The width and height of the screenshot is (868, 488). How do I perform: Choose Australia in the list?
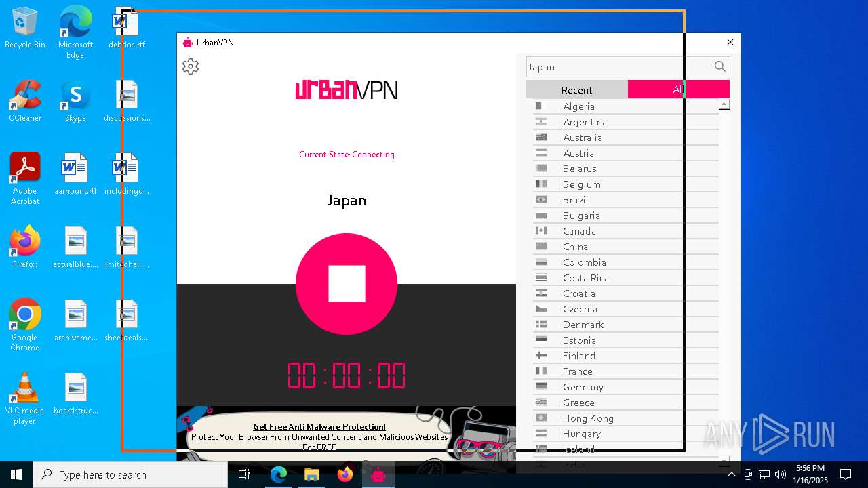click(626, 138)
